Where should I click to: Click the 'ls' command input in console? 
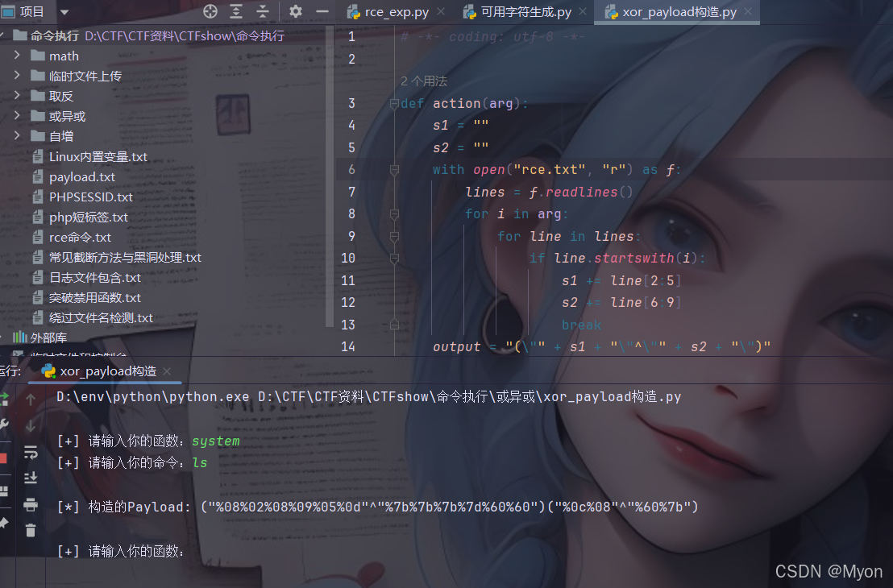pyautogui.click(x=200, y=463)
